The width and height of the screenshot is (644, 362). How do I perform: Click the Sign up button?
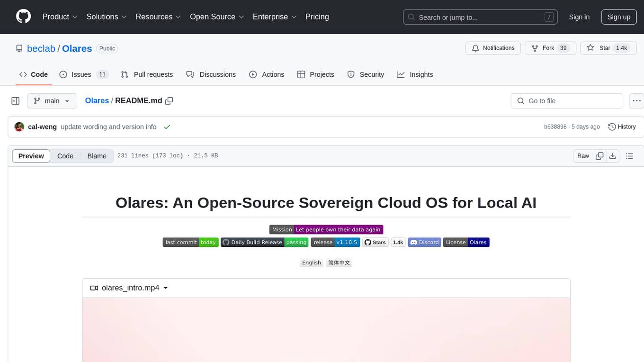[x=619, y=17]
